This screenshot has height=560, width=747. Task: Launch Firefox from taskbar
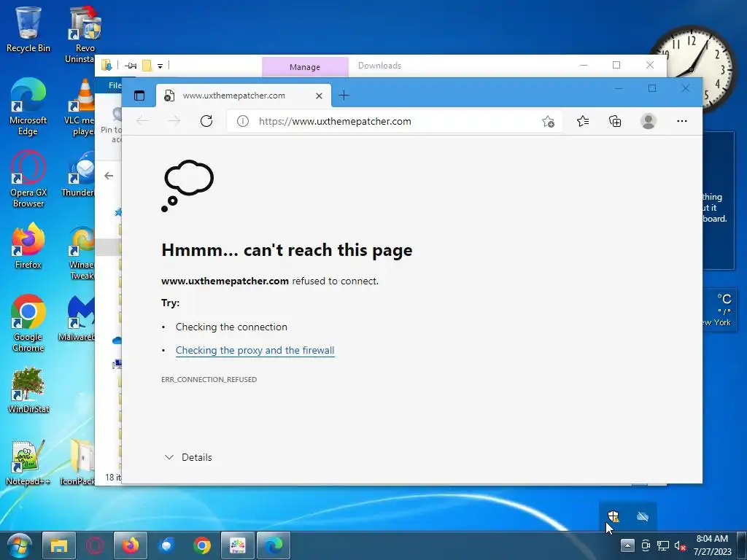pyautogui.click(x=131, y=545)
